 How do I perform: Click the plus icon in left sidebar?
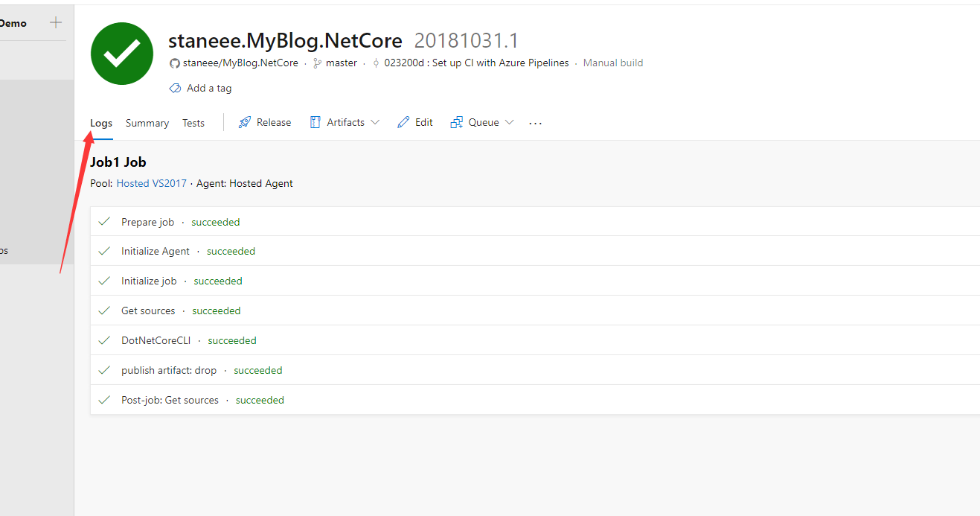pos(56,23)
